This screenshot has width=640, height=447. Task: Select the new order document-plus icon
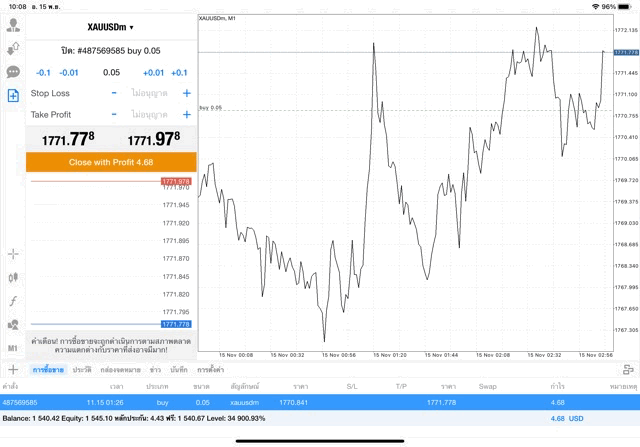pyautogui.click(x=13, y=96)
